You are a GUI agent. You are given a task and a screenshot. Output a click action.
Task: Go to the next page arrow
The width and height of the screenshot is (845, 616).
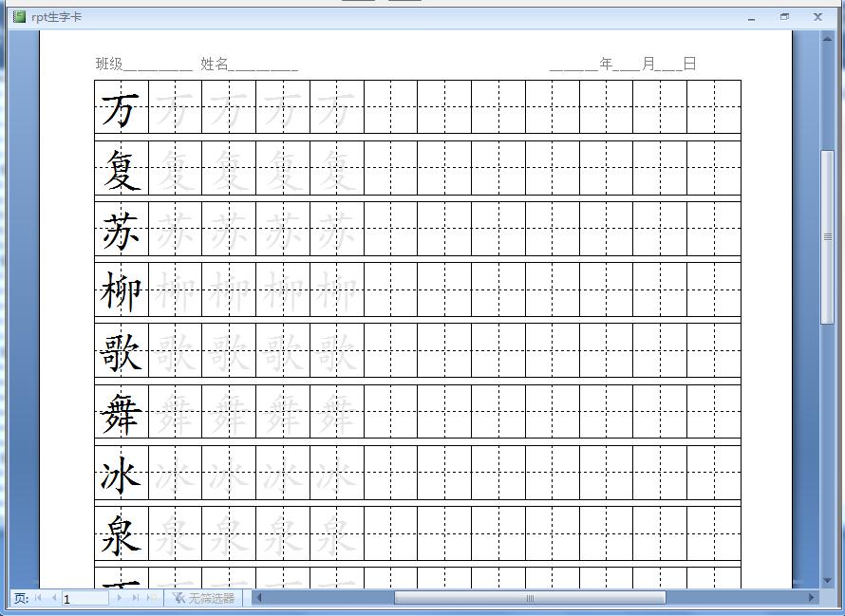tap(120, 598)
